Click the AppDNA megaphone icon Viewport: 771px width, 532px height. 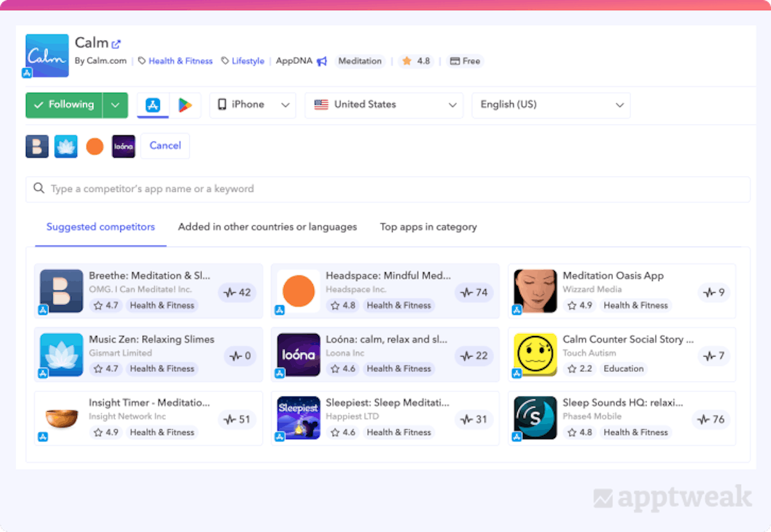tap(322, 62)
